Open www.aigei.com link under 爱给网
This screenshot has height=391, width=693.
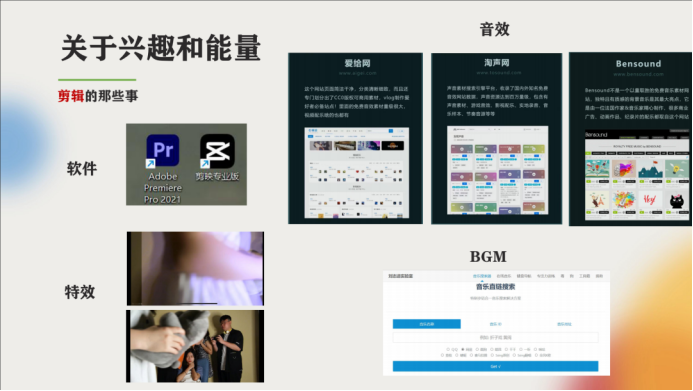(358, 73)
